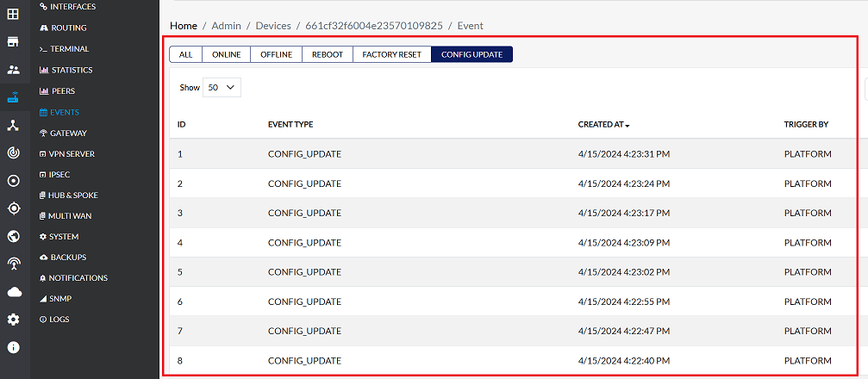Screen dimensions: 868x379
Task: Click the crosshair target icon
Action: [x=14, y=208]
